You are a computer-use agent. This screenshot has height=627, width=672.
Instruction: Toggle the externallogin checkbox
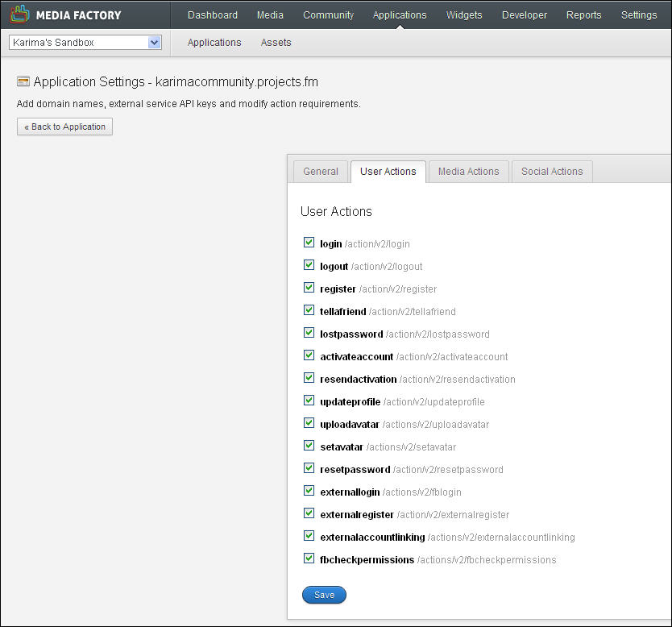click(x=309, y=490)
